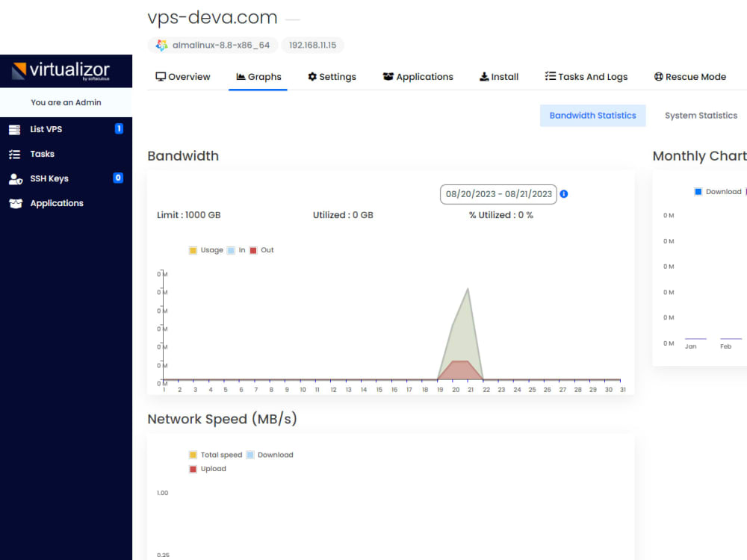Image resolution: width=747 pixels, height=560 pixels.
Task: Select the Tasks icon in the sidebar
Action: pos(15,154)
